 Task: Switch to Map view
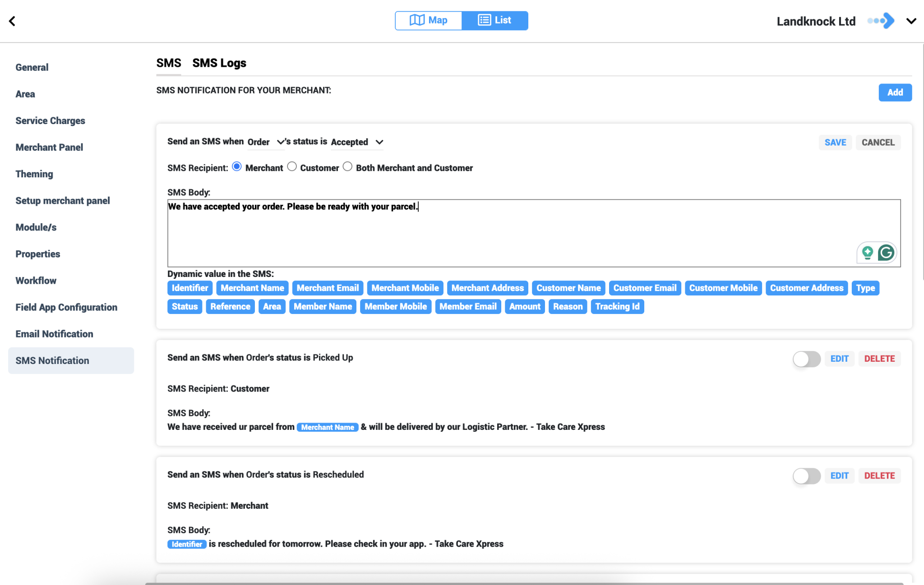(x=428, y=20)
